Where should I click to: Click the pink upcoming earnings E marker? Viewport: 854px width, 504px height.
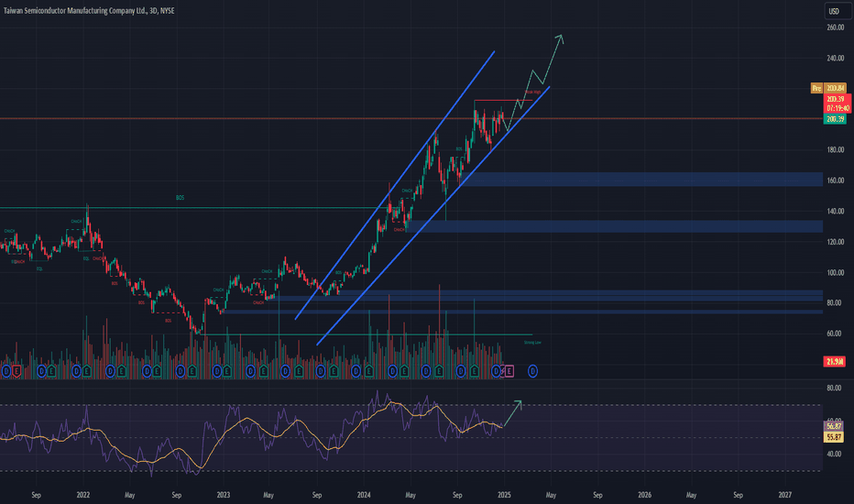tap(509, 371)
